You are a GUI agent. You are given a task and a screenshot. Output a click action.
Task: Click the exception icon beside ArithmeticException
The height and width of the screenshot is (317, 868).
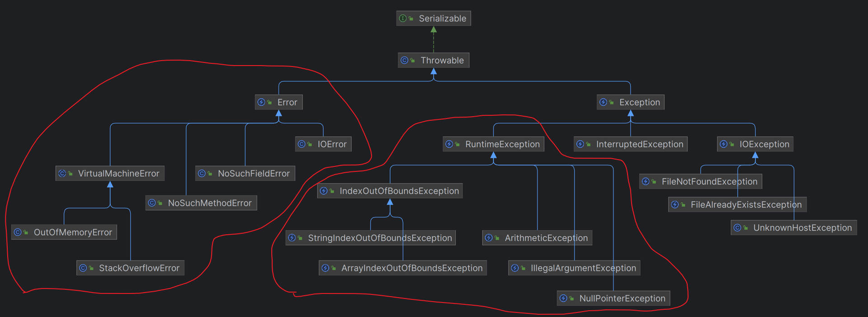click(x=489, y=238)
